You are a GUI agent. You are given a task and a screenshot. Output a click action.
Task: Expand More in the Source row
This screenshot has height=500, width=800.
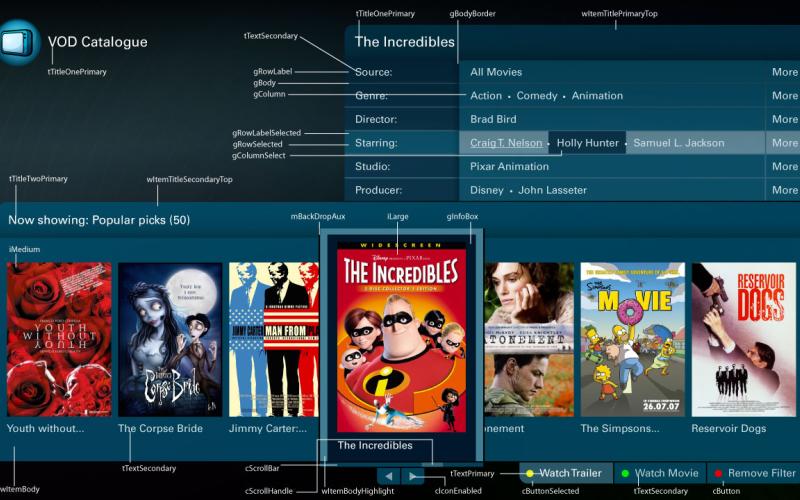coord(784,72)
